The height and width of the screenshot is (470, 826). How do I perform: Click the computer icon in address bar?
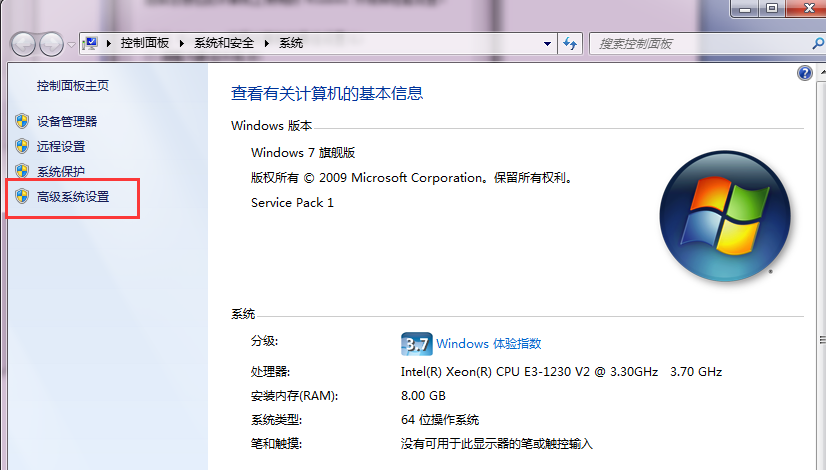(x=91, y=43)
